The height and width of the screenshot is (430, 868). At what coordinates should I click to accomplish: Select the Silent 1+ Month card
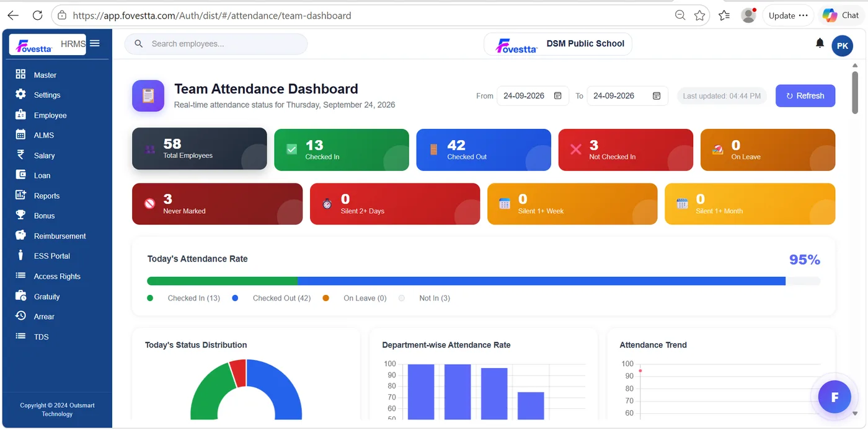750,204
